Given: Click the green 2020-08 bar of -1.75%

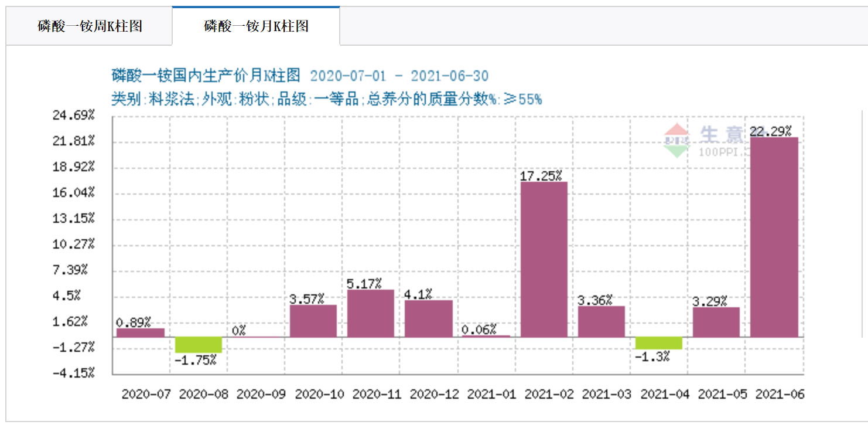Looking at the screenshot, I should click(199, 345).
